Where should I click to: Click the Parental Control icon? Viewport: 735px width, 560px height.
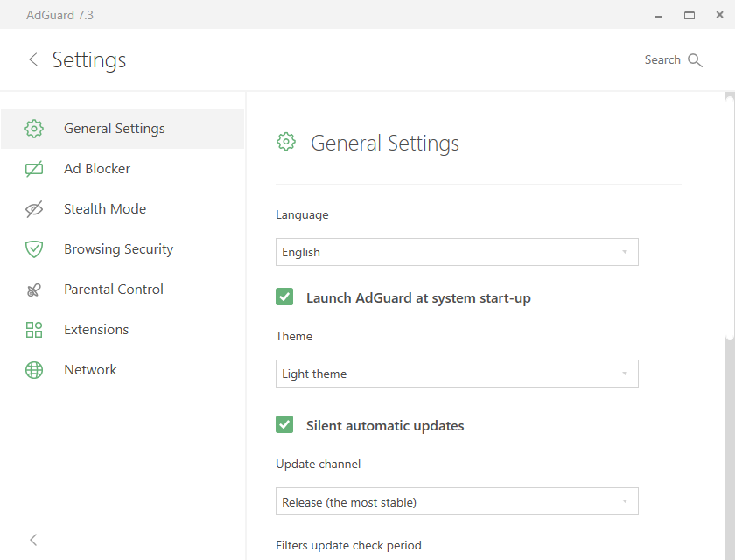coord(34,290)
